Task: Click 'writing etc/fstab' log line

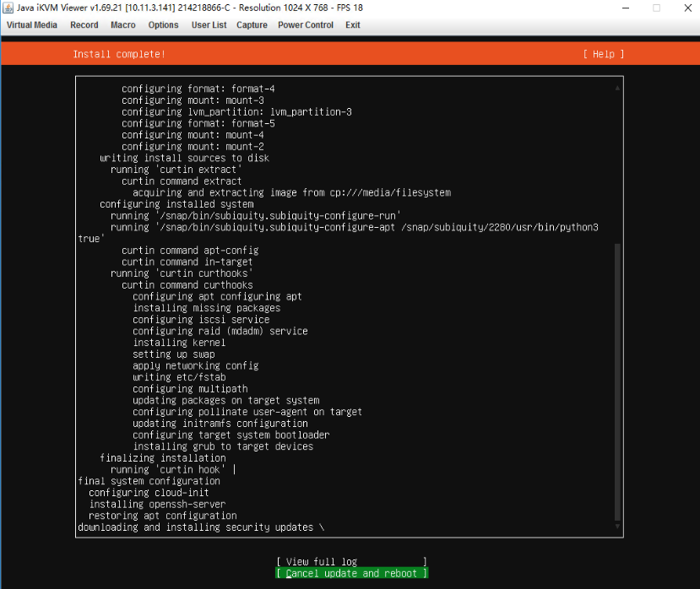Action: point(179,377)
